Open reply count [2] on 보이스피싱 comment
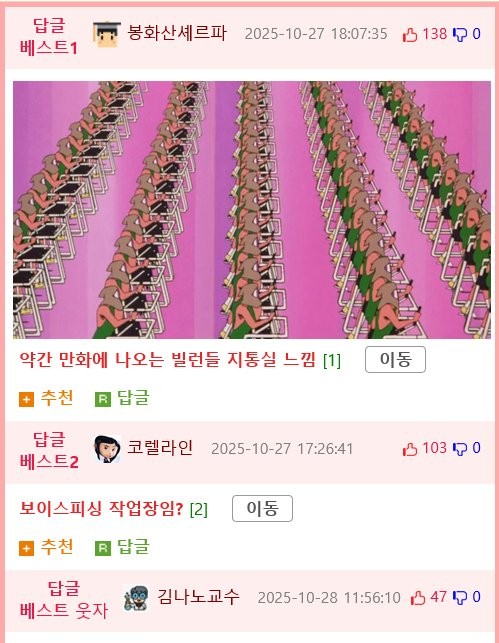Image resolution: width=499 pixels, height=643 pixels. pyautogui.click(x=198, y=509)
